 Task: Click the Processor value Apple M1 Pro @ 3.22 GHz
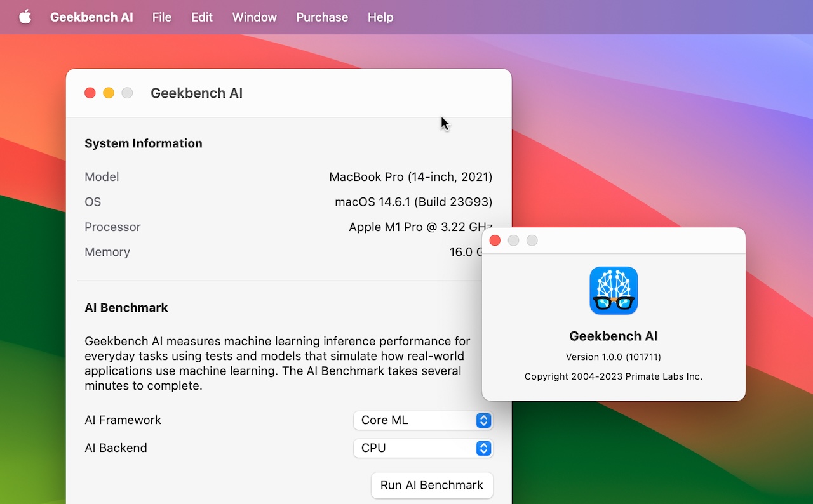coord(420,227)
